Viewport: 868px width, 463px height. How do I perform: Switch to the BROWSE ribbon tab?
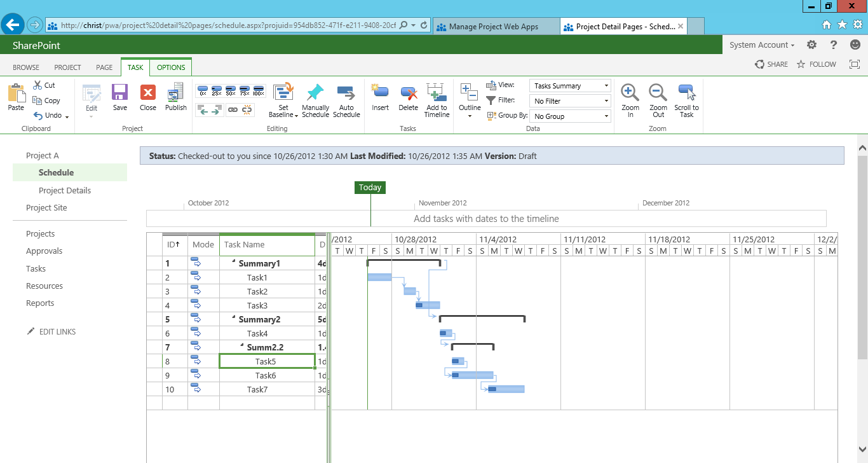pyautogui.click(x=26, y=67)
